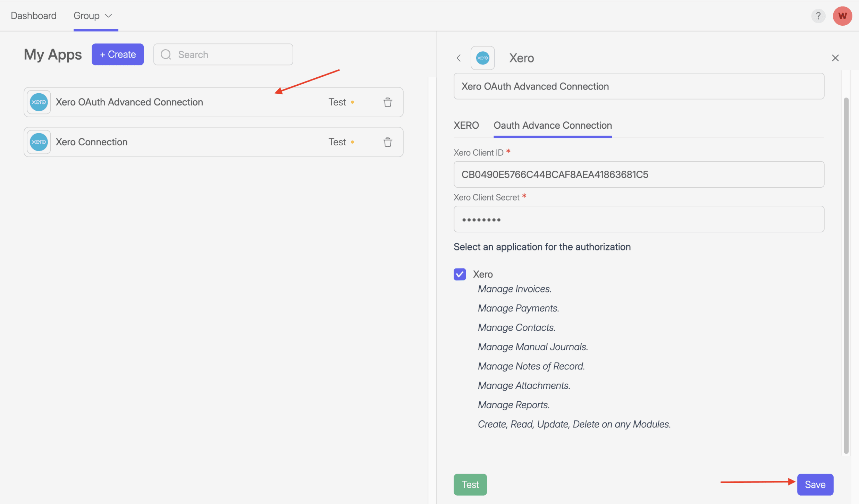The image size is (859, 504).
Task: Focus the Xero Client ID field
Action: (639, 174)
